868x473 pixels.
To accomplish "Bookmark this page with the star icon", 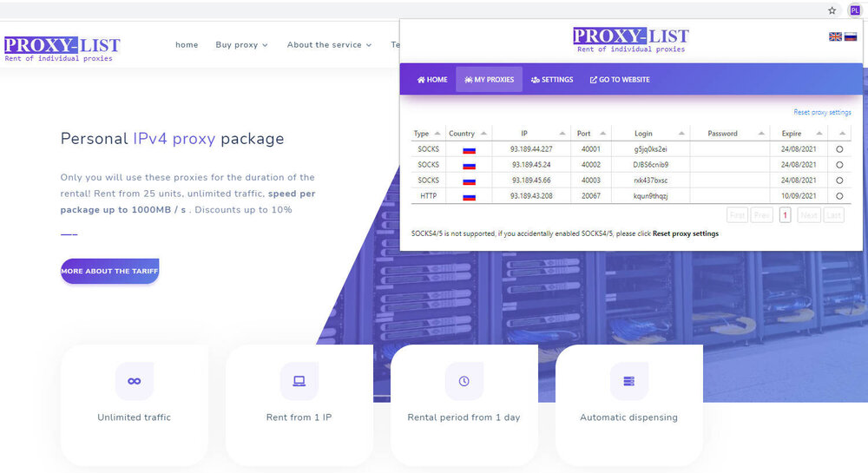I will 832,10.
